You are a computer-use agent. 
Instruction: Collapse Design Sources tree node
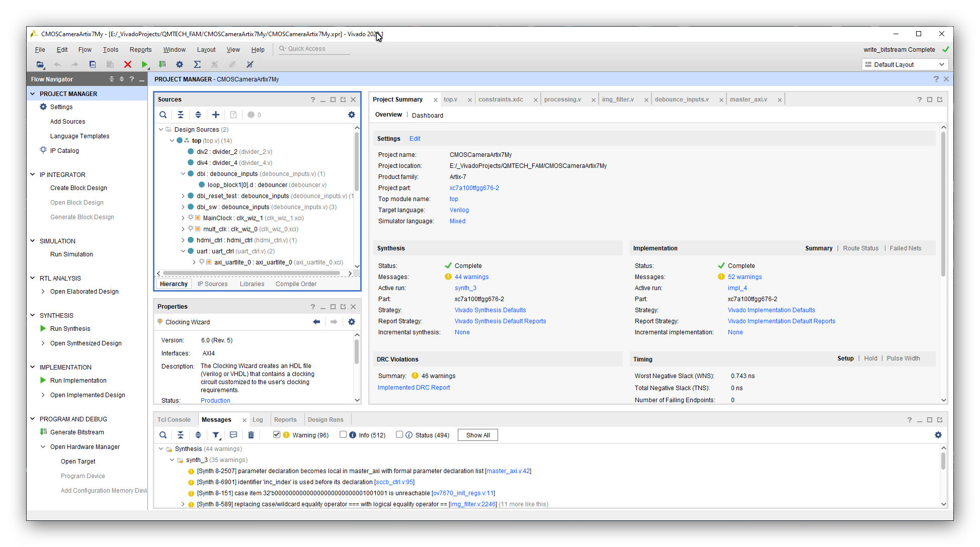tap(161, 129)
